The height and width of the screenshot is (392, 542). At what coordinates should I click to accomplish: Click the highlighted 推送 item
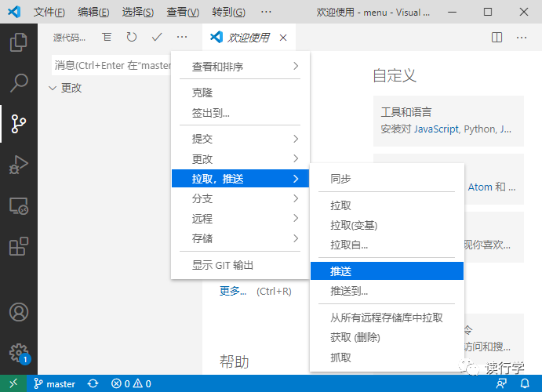coord(387,271)
